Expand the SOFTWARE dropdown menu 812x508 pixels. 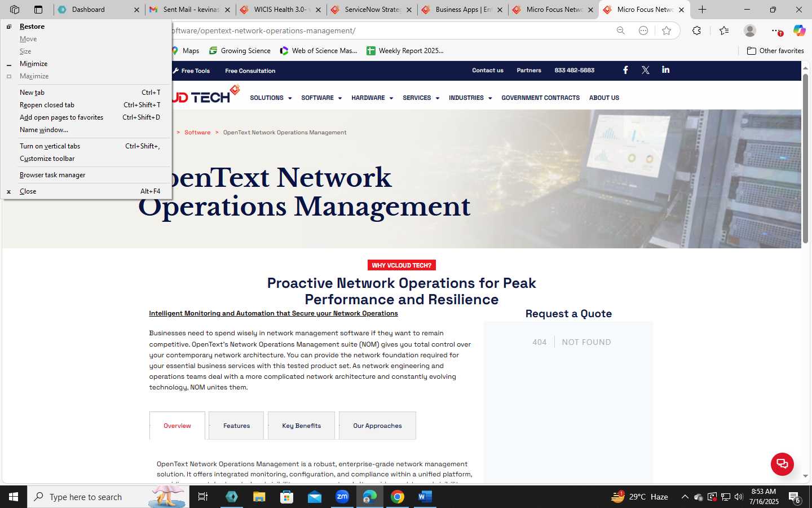[321, 98]
